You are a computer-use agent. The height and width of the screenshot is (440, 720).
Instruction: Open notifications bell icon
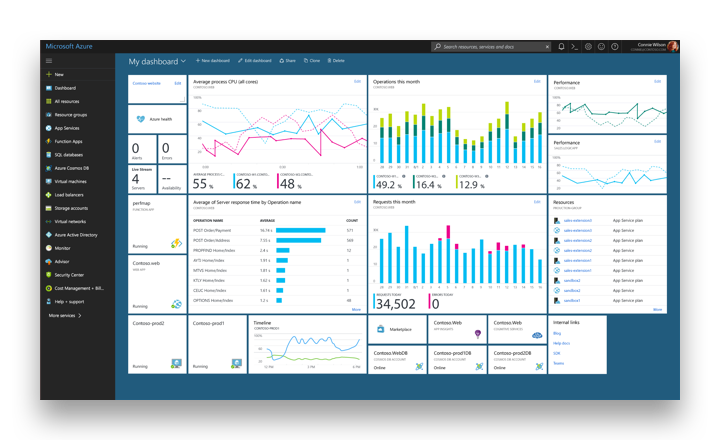[561, 46]
